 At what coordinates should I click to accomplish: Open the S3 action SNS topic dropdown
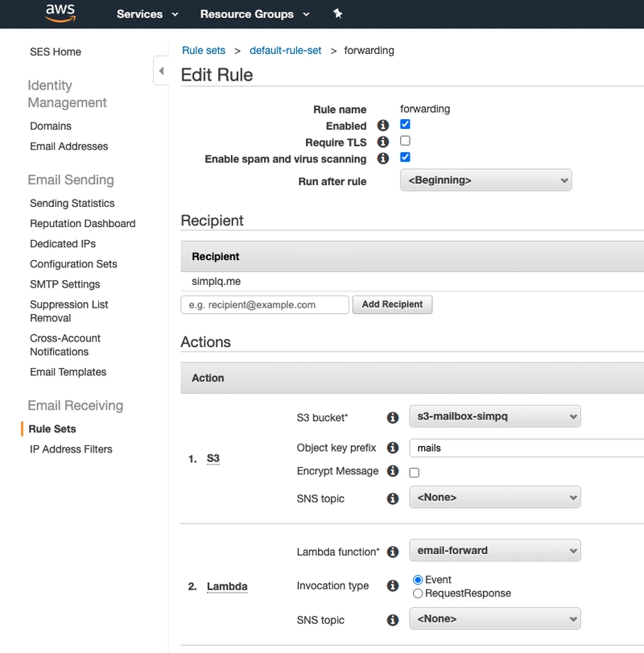(x=495, y=498)
